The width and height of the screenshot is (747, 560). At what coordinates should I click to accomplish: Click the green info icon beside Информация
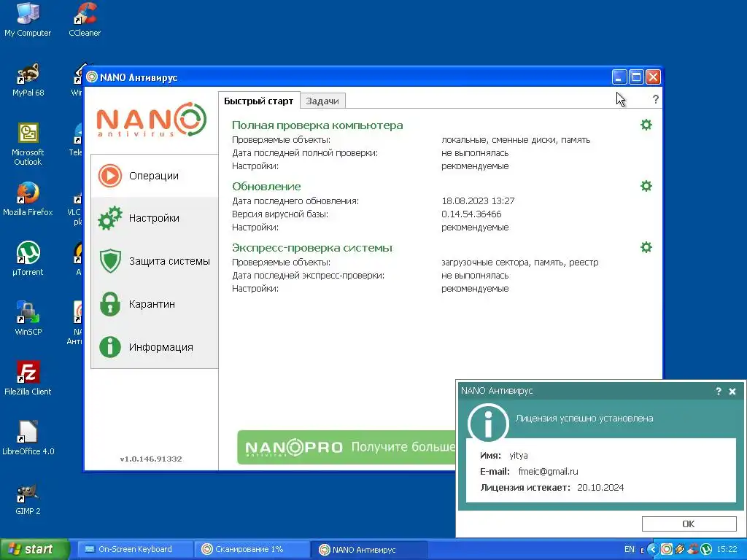pos(110,346)
